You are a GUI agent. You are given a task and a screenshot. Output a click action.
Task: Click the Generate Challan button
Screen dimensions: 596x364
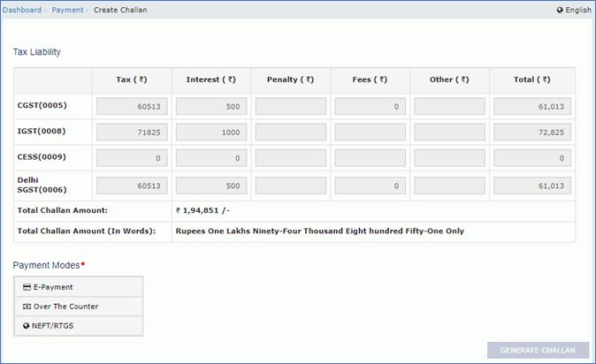point(538,350)
